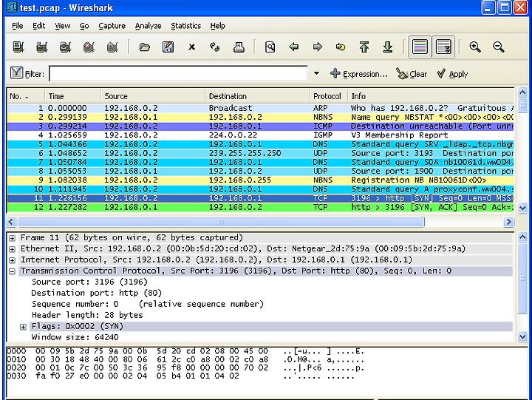Jump to first packet icon
The image size is (532, 400).
click(364, 47)
